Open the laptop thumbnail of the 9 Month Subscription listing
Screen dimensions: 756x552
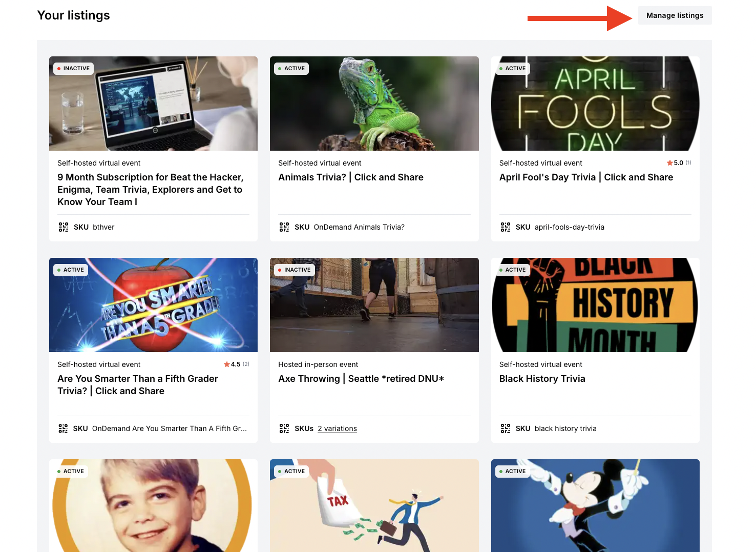[153, 104]
